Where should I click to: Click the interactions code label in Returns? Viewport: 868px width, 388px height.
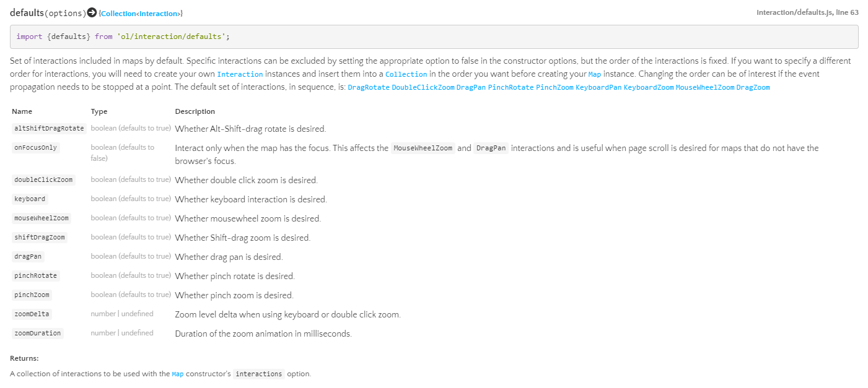[x=259, y=374]
